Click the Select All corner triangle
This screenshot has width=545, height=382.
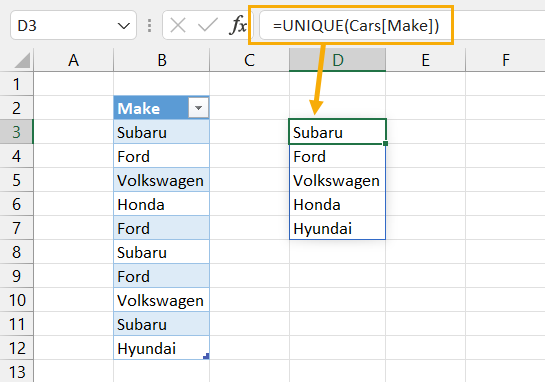pos(22,60)
